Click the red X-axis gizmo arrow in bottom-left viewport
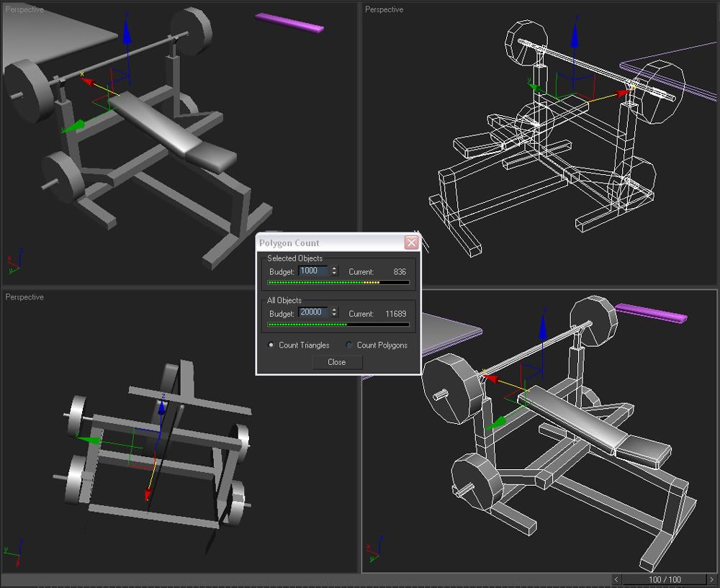 (148, 494)
